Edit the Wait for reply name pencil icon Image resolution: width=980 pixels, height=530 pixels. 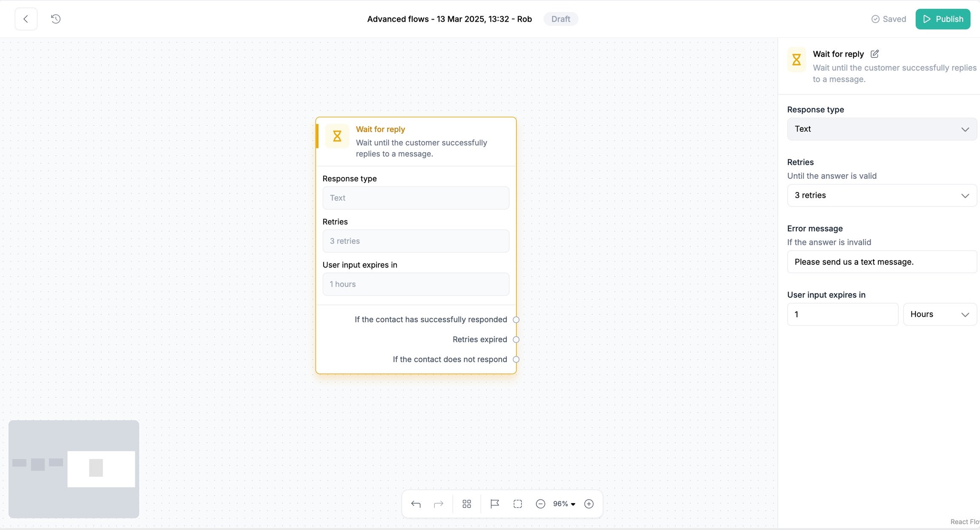tap(875, 54)
